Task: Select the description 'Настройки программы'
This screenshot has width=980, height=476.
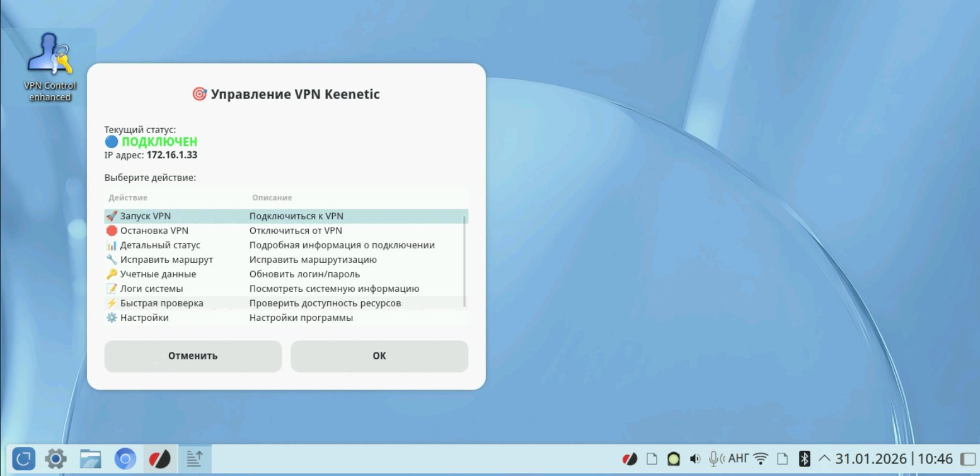Action: [301, 318]
